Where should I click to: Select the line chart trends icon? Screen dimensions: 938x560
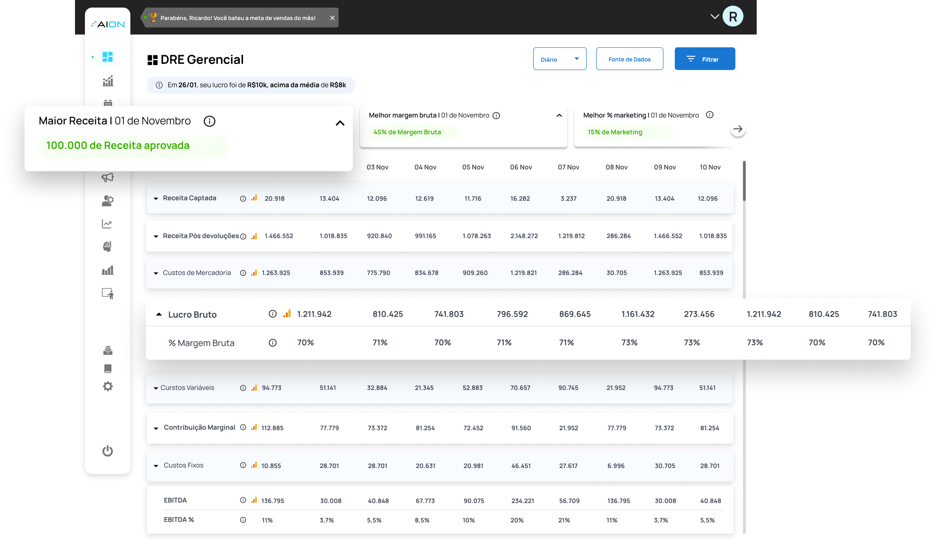click(108, 223)
